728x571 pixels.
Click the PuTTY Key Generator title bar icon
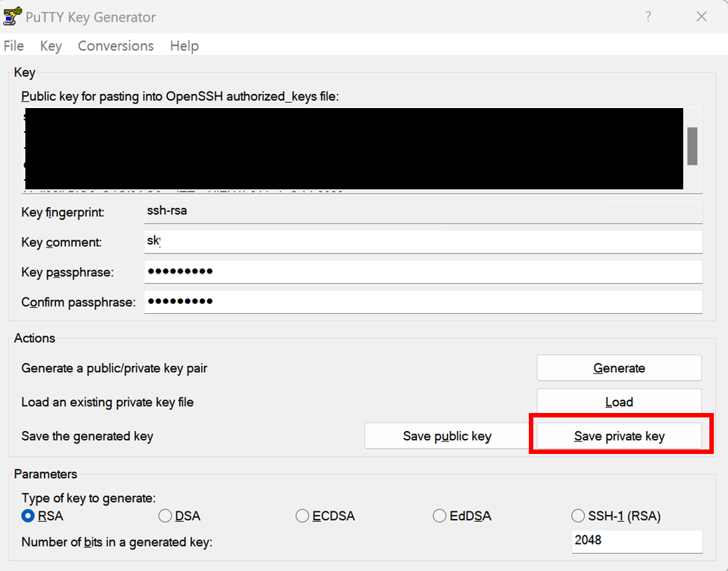coord(12,16)
